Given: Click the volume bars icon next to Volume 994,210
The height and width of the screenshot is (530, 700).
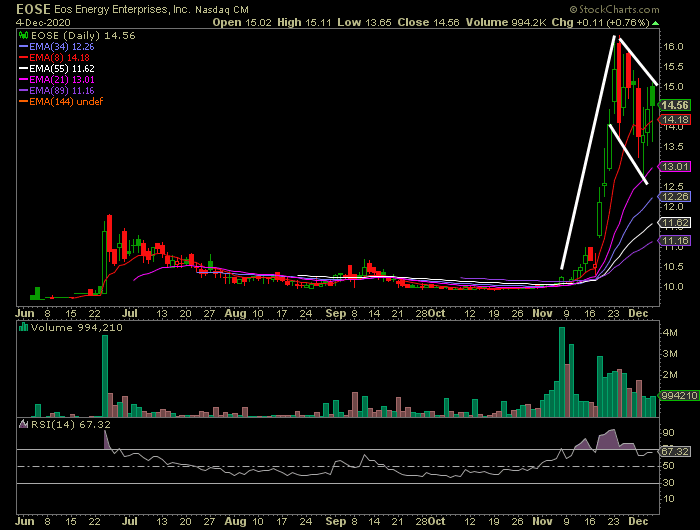Looking at the screenshot, I should point(23,327).
